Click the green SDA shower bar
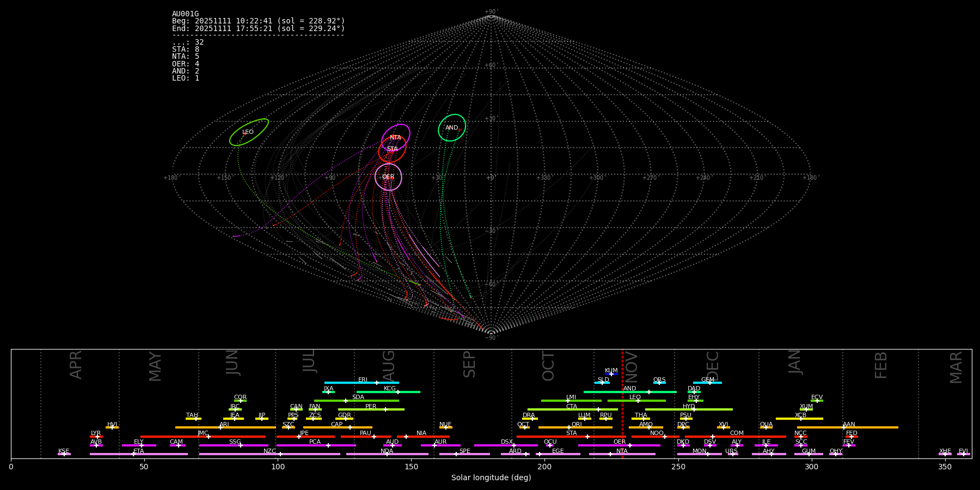The image size is (980, 490). (x=357, y=401)
